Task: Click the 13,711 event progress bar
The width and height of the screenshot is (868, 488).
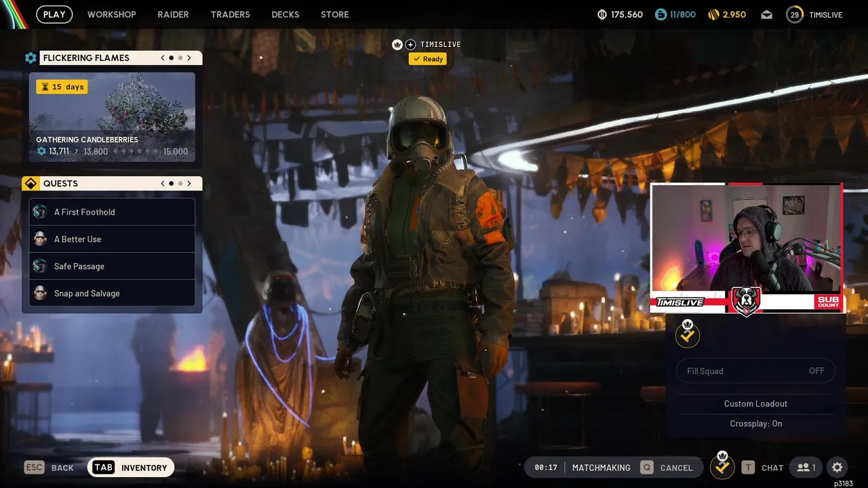Action: click(x=112, y=151)
